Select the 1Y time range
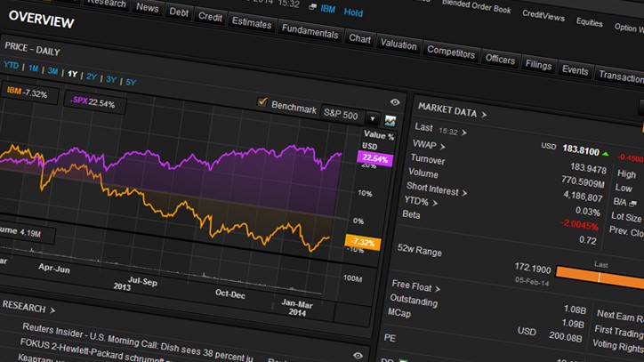This screenshot has height=362, width=644. point(73,74)
